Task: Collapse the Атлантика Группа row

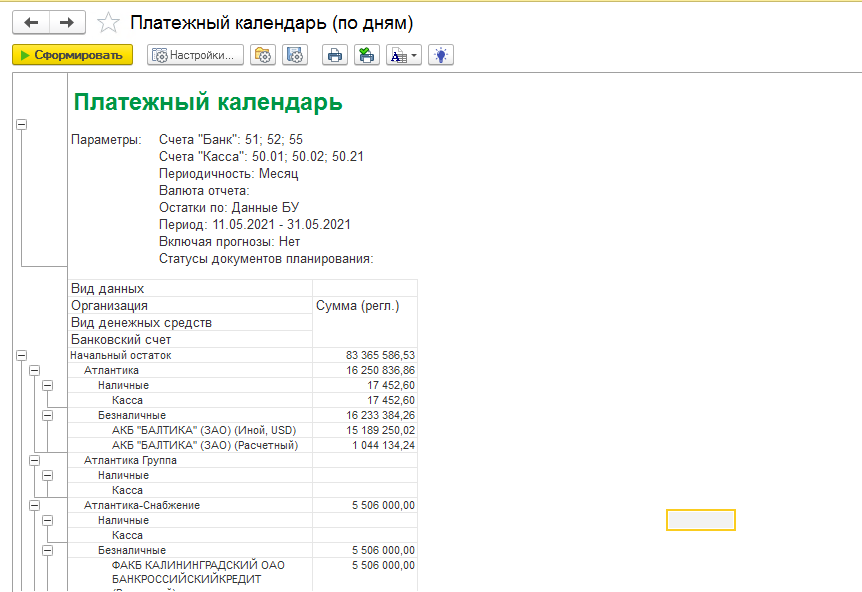Action: pos(35,460)
